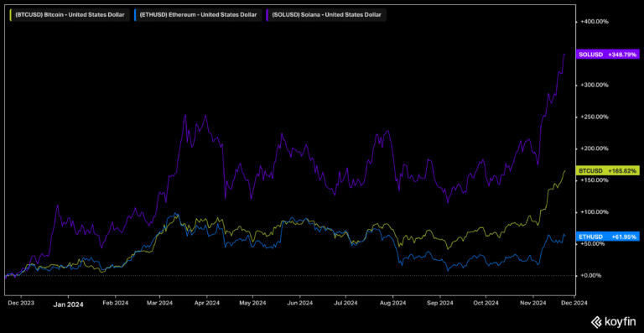Select the BTCUSD Bitcoin legend entry
This screenshot has height=333, width=644.
pyautogui.click(x=70, y=15)
